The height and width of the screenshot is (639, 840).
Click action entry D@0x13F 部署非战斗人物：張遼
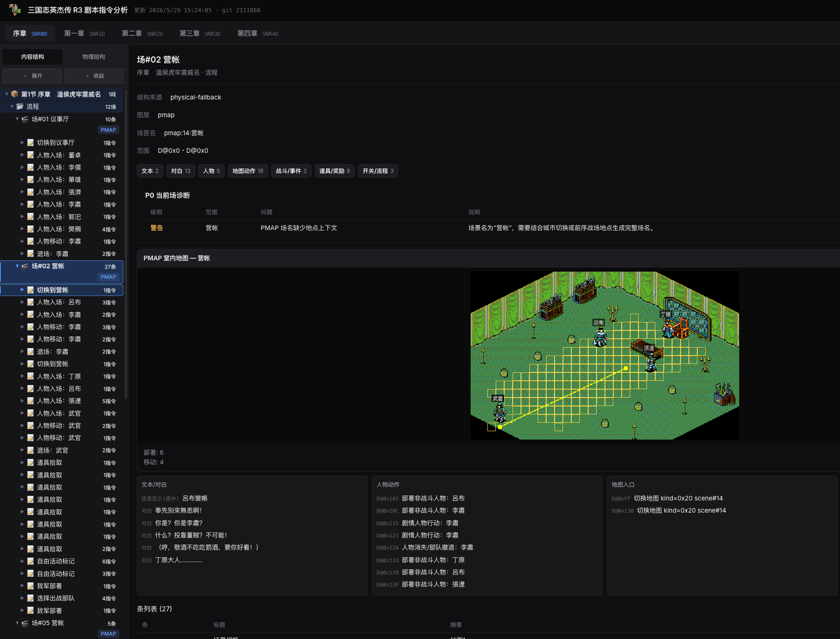tap(421, 584)
